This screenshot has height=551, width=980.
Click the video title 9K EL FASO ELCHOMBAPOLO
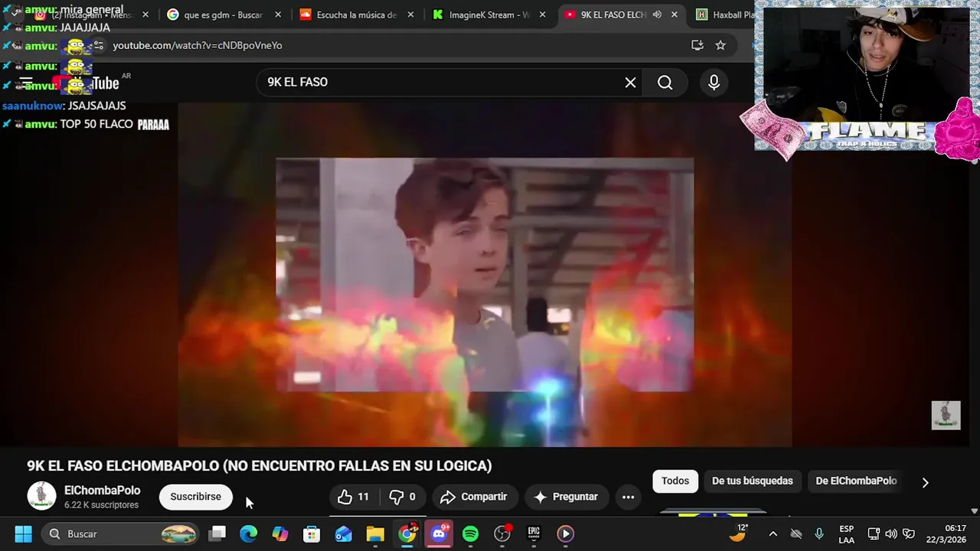point(260,466)
